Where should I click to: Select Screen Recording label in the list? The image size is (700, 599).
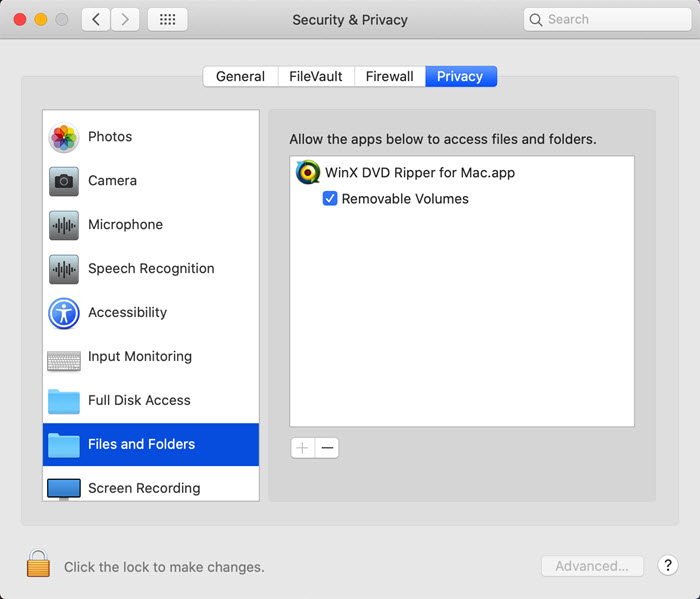coord(144,488)
